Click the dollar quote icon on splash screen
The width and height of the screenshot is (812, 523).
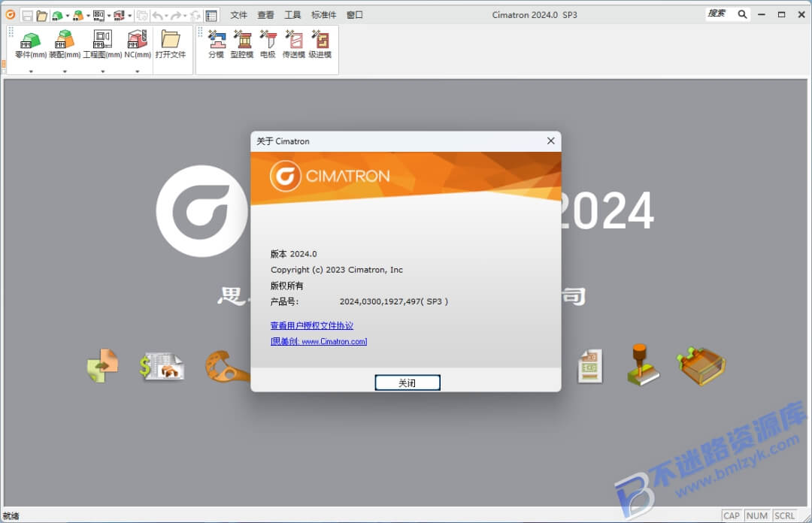pos(162,366)
